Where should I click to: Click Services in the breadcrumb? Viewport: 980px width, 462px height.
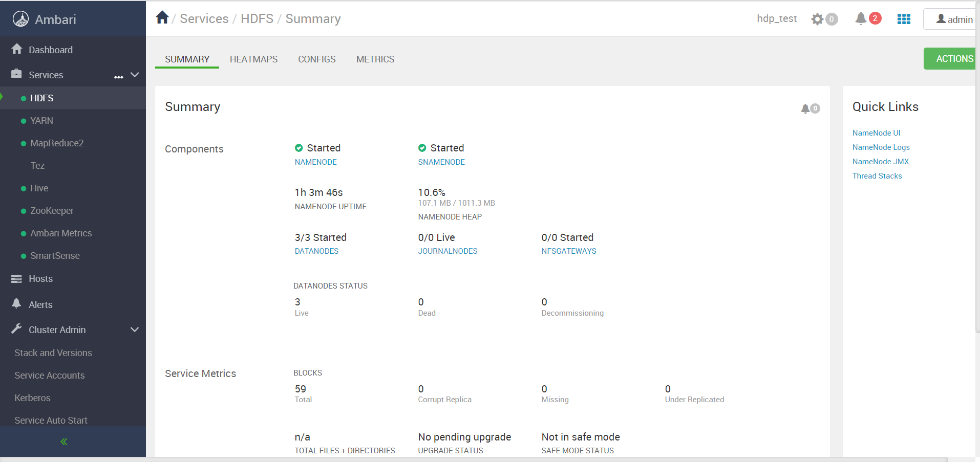[x=204, y=19]
